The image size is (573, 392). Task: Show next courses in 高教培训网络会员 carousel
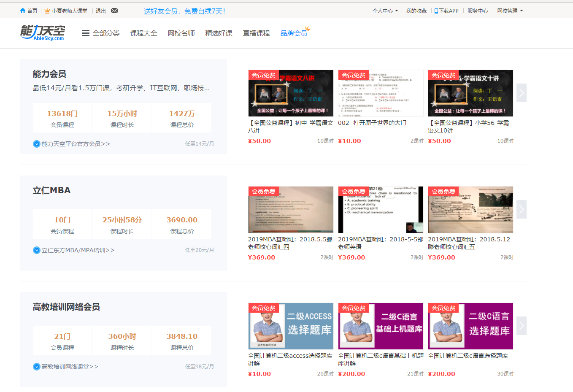click(521, 326)
